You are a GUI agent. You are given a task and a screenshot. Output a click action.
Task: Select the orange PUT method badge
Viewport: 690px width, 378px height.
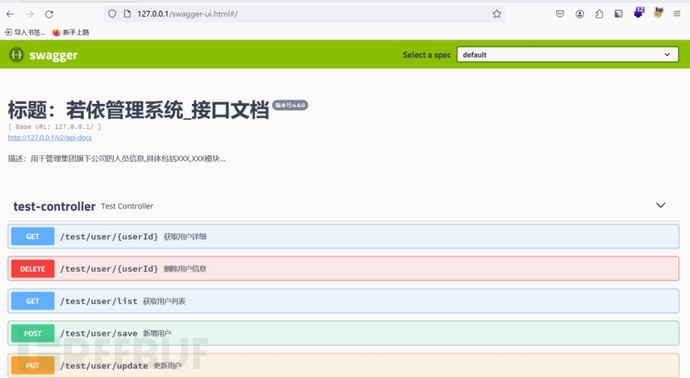[33, 365]
